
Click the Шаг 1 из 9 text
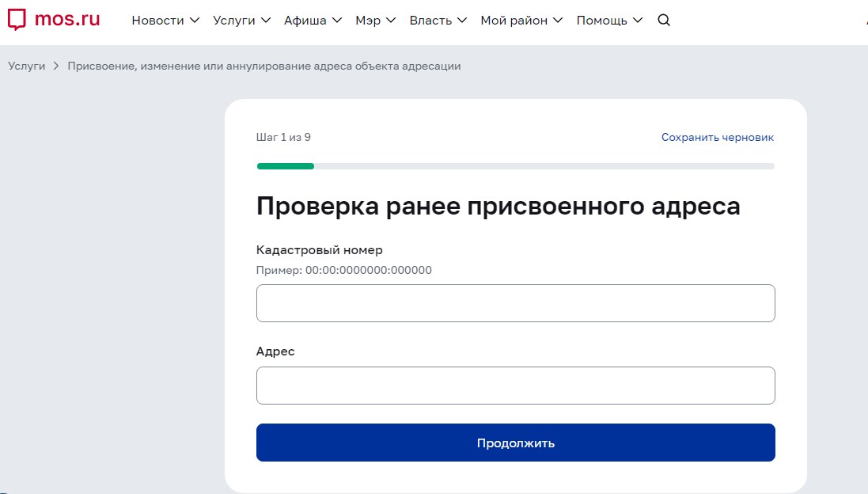pyautogui.click(x=283, y=137)
